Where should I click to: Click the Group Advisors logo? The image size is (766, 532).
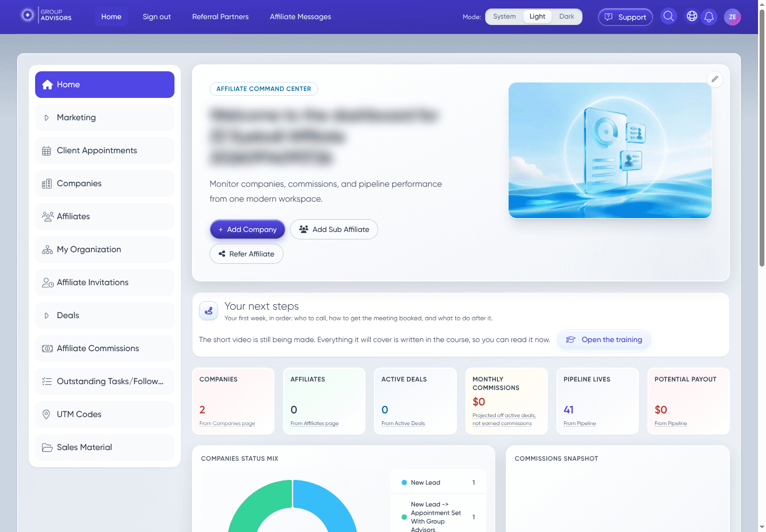[46, 15]
